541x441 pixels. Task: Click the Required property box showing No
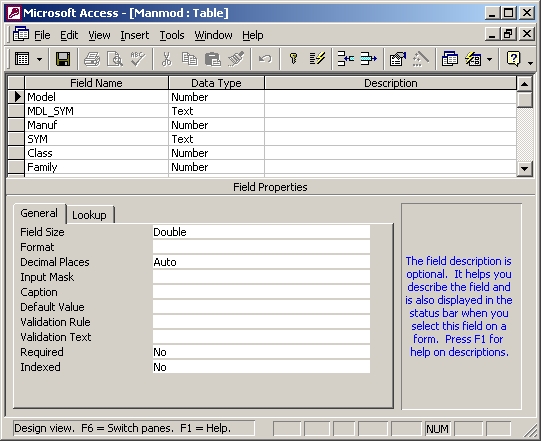click(262, 352)
